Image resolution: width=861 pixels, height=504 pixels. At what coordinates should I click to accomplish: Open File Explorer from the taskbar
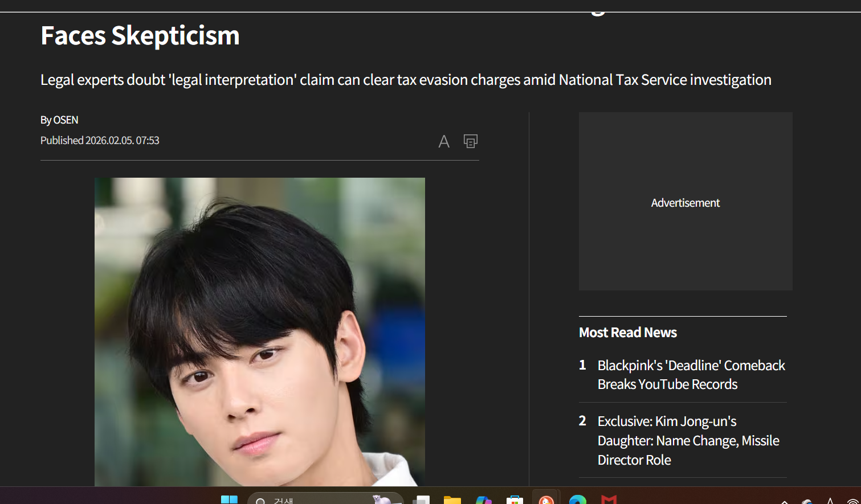[x=452, y=500]
